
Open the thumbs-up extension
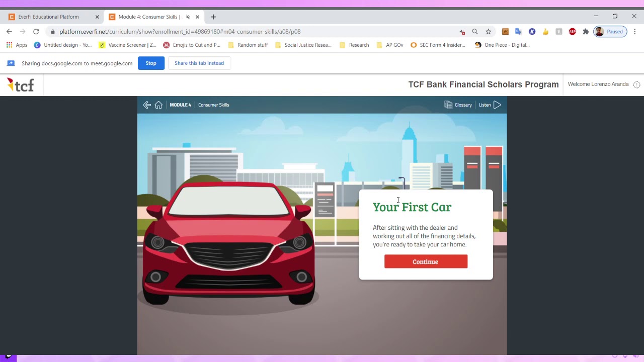[545, 32]
